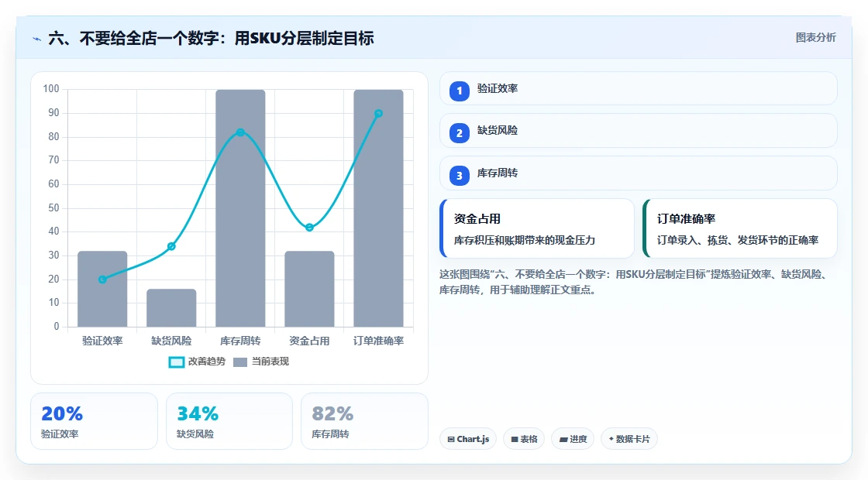Screen dimensions: 868x480
Task: Click the trend line point at 34
Action: tap(171, 246)
